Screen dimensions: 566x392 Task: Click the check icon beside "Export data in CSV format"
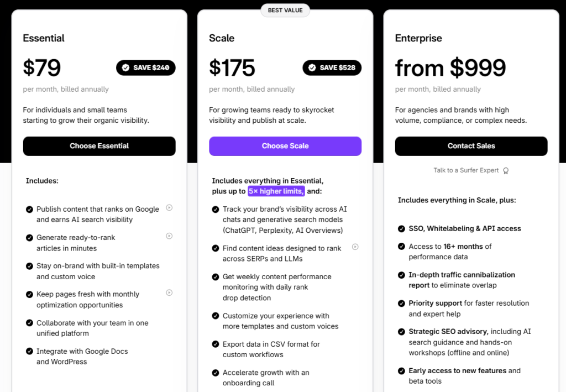[216, 345]
